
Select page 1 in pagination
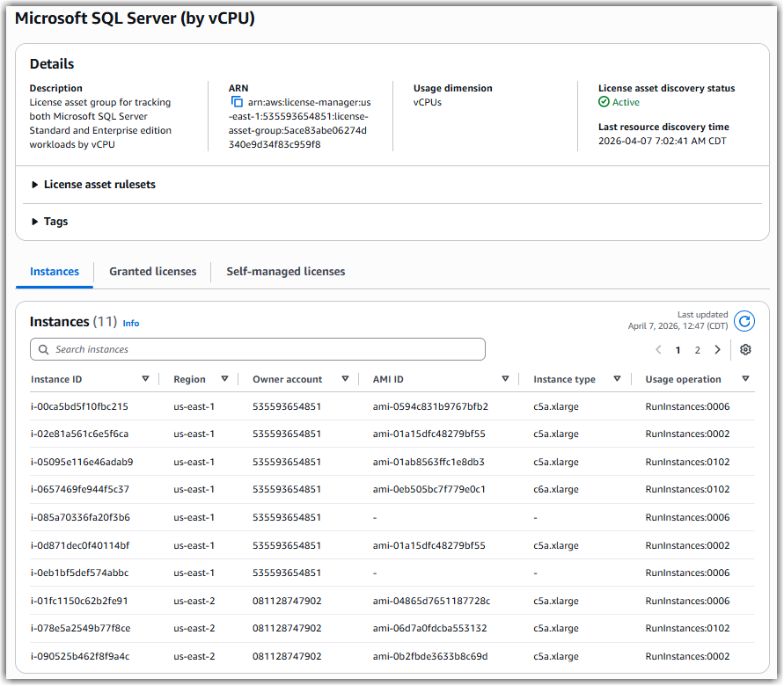678,350
